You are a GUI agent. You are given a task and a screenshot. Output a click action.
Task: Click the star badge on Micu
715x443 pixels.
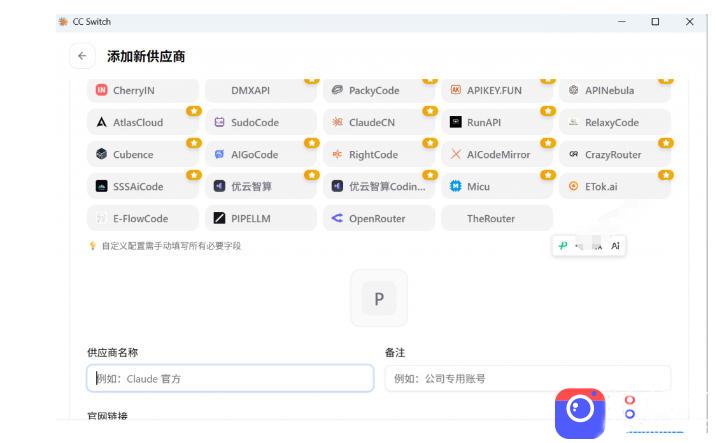pyautogui.click(x=548, y=175)
